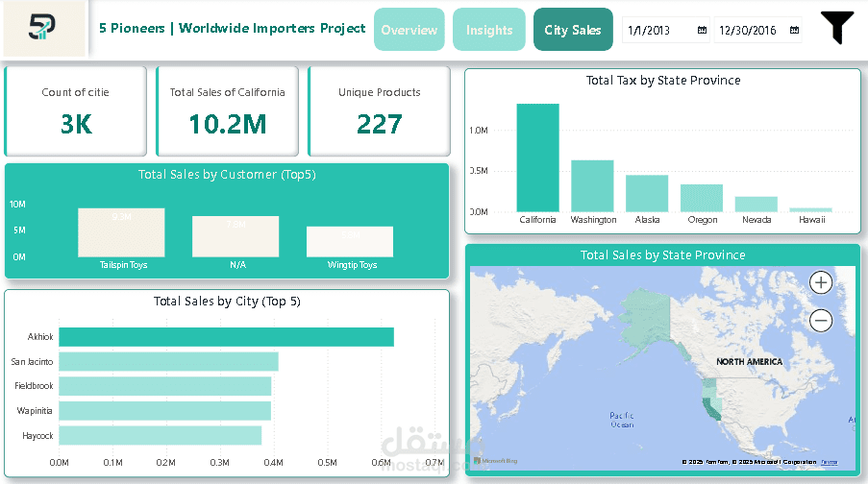This screenshot has width=868, height=484.
Task: Click the Microsoft Bing logo on map
Action: (x=496, y=461)
